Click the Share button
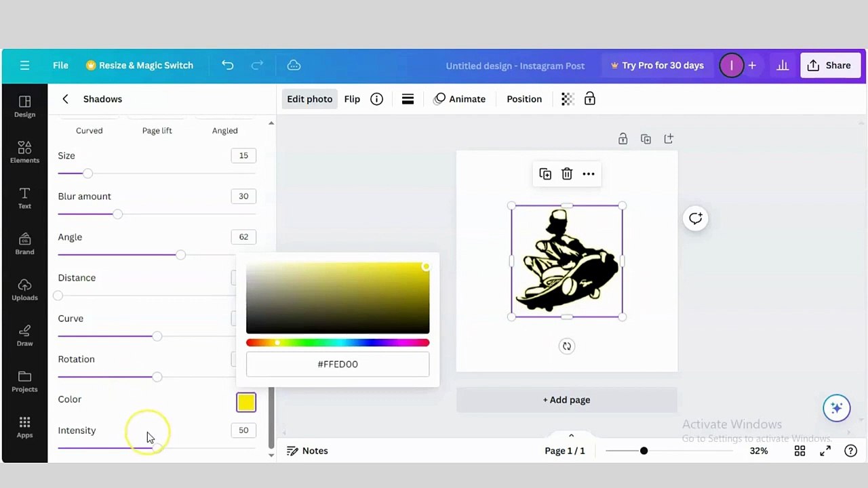Screen dimensions: 868x488 (829, 65)
